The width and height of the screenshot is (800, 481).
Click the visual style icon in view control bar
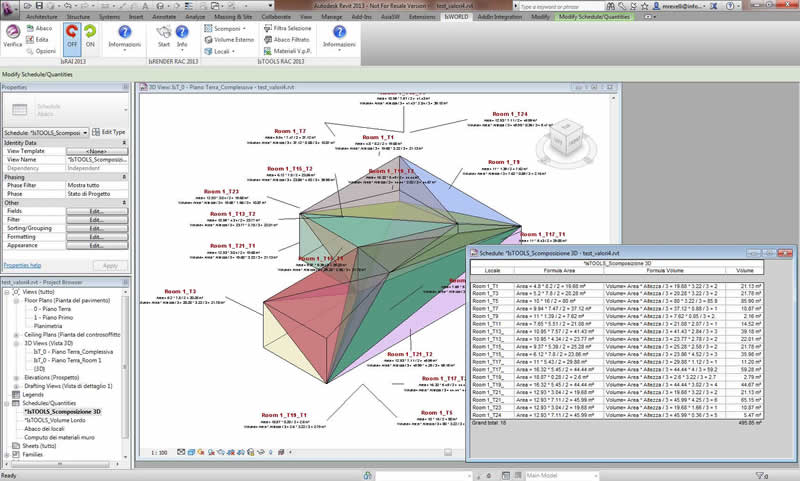click(x=191, y=452)
